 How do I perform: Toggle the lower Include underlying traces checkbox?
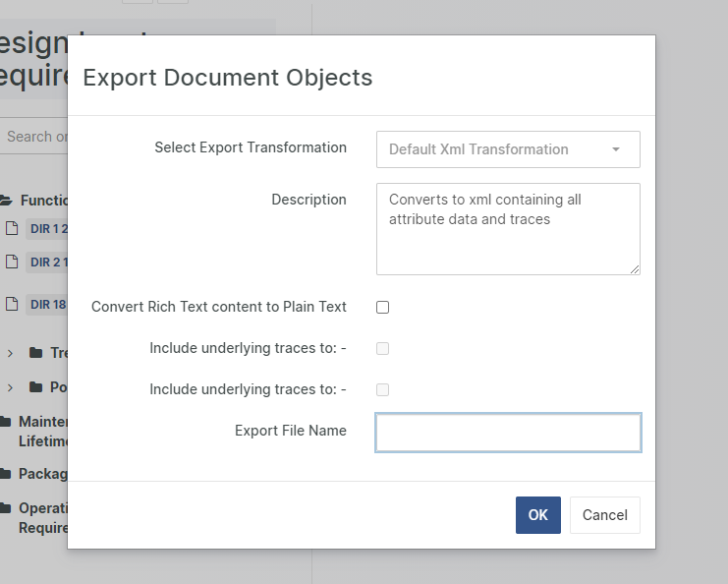(383, 389)
